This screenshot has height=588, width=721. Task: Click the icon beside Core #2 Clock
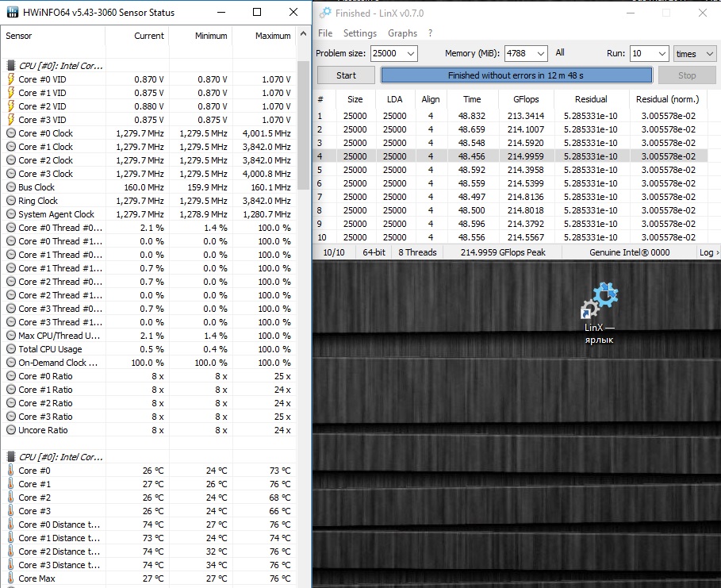pos(11,160)
